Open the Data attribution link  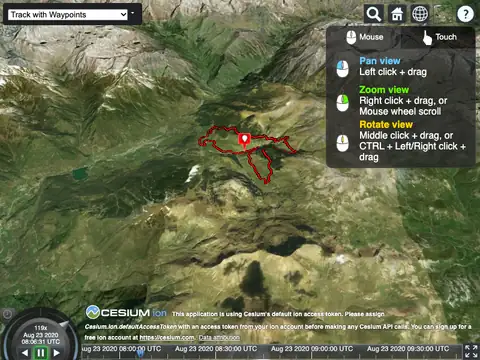click(219, 338)
